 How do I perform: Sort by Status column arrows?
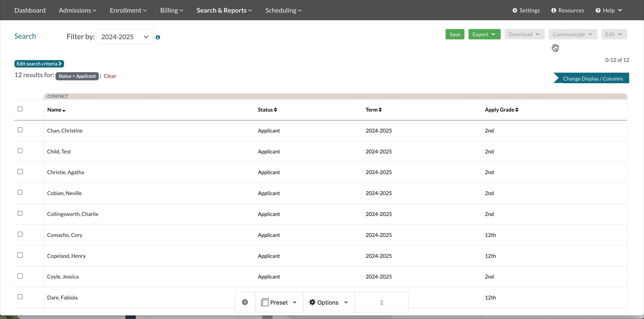275,110
